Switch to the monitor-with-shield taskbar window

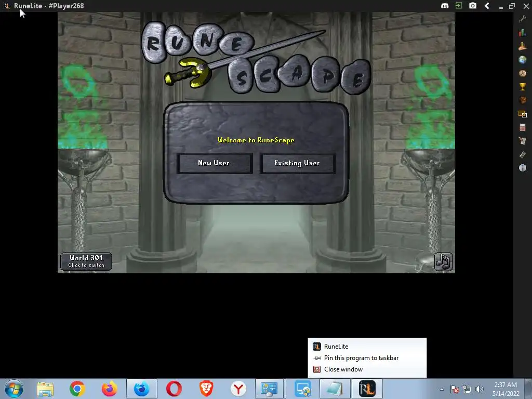302,389
